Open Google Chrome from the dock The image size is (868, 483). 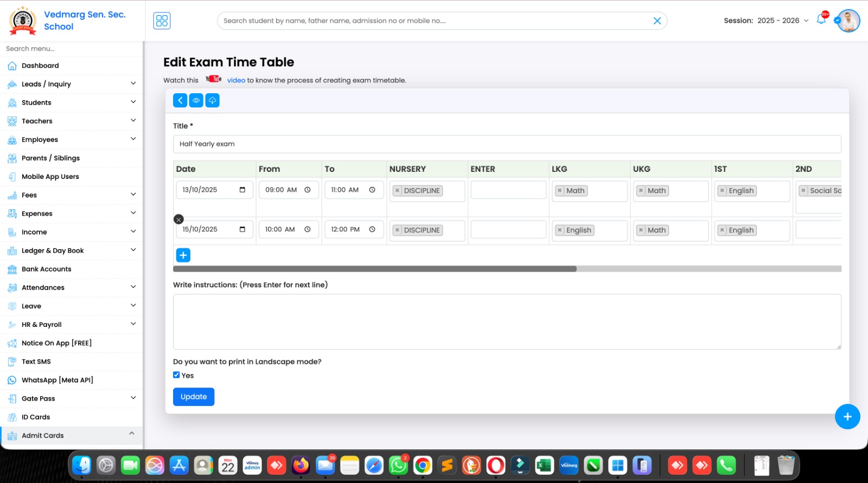pos(423,465)
